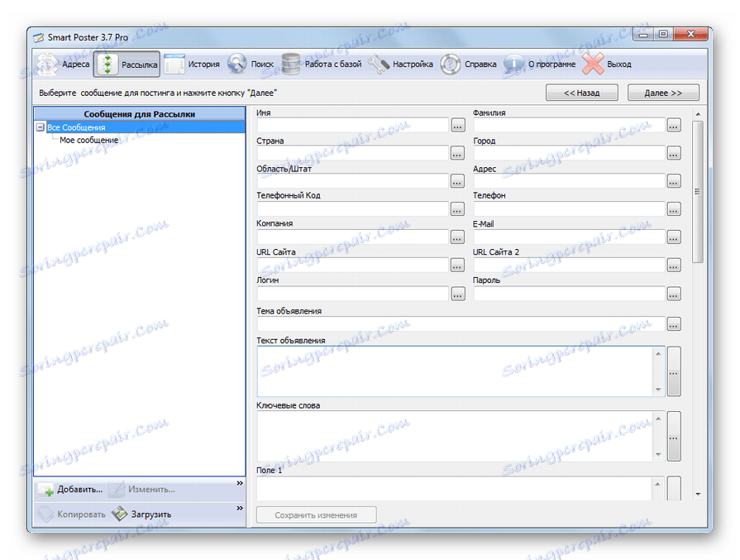Image resolution: width=740 pixels, height=560 pixels.
Task: Open the ellipsis button for Тема объявления
Action: [x=674, y=324]
